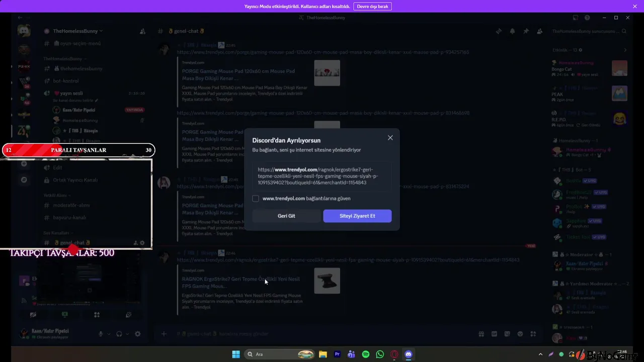Show hidden system tray icons chevron
Image resolution: width=644 pixels, height=362 pixels.
[x=541, y=354]
